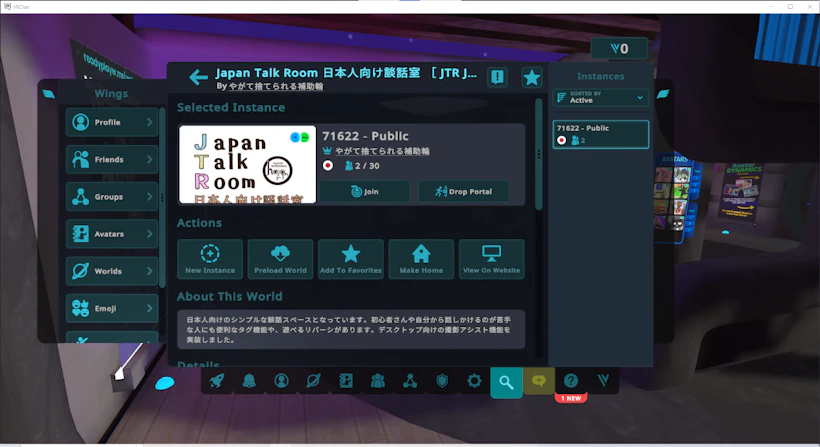Select the 71622 - Public instance entry
The height and width of the screenshot is (447, 820).
coord(601,134)
